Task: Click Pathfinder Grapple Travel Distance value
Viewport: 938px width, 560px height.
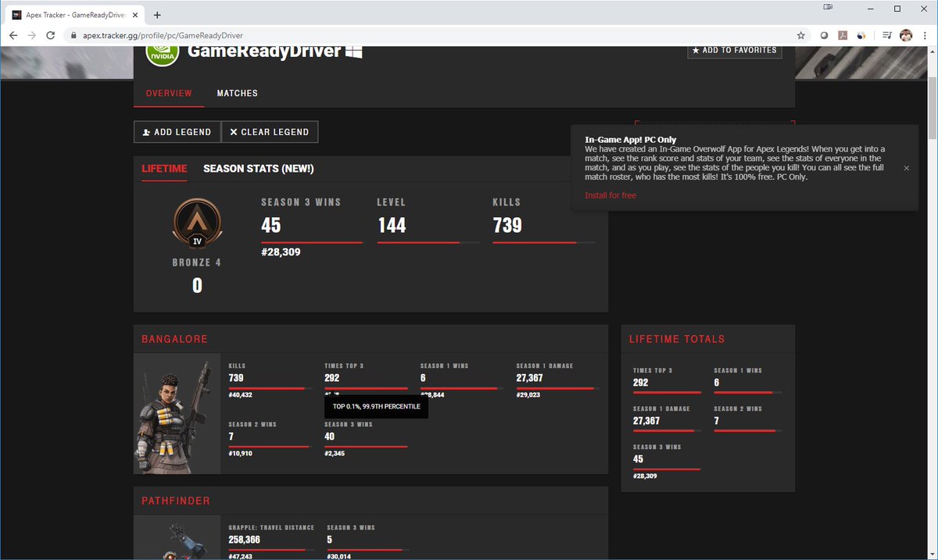Action: [245, 540]
